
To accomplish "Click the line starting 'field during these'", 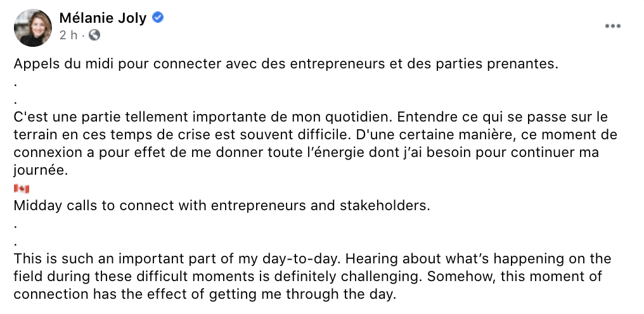I will tap(307, 277).
